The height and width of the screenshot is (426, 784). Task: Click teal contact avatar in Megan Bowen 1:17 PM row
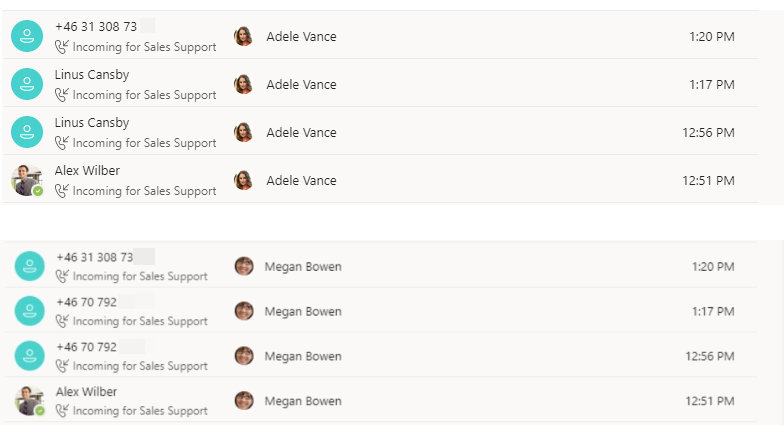click(x=30, y=311)
